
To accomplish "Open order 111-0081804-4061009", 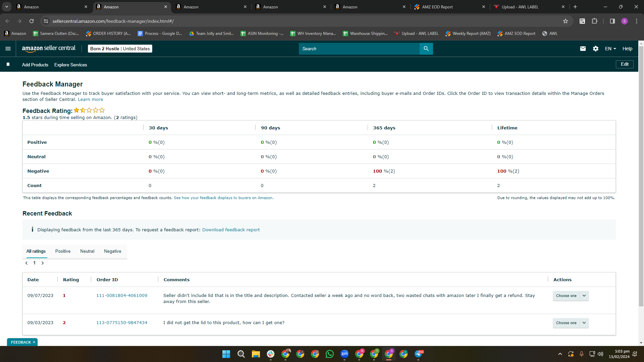I will [122, 296].
